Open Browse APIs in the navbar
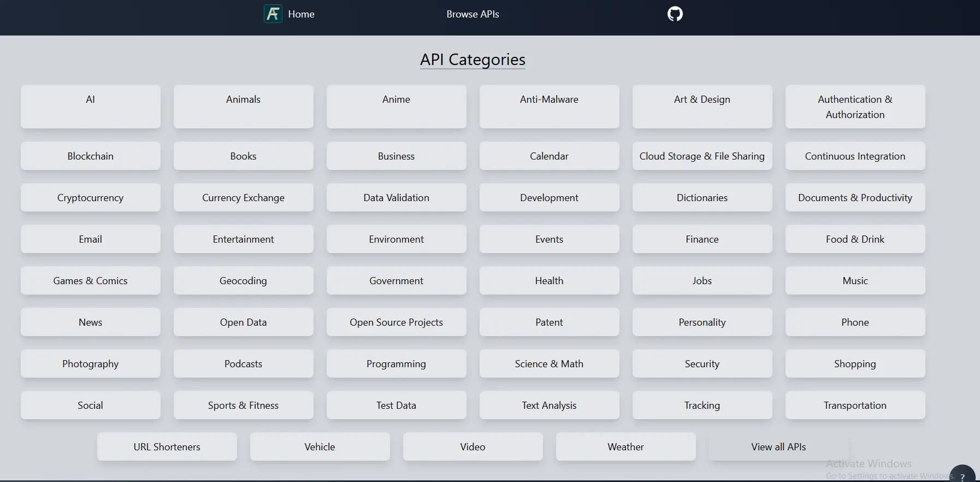 tap(473, 14)
